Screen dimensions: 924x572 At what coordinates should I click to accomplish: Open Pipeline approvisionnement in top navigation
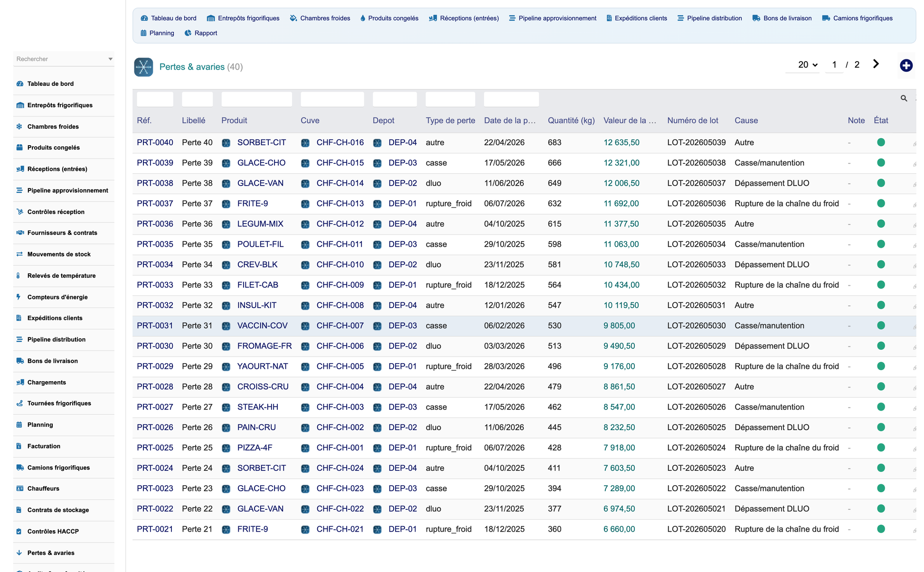(553, 18)
